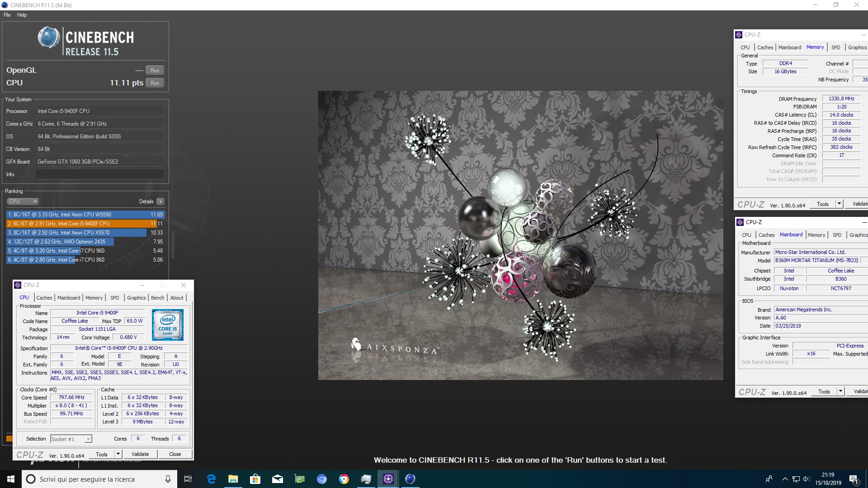Image resolution: width=868 pixels, height=488 pixels.
Task: Open the Windows Start menu
Action: point(11,479)
